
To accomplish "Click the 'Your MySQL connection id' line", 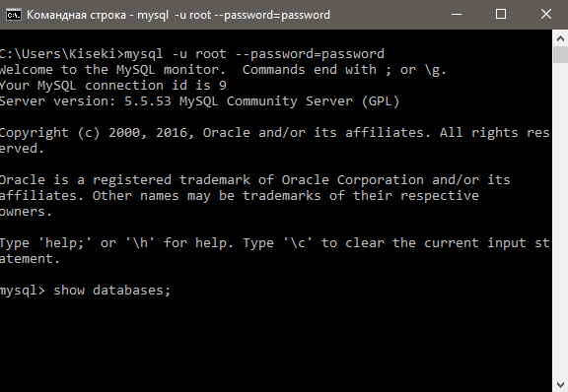I will tap(113, 86).
